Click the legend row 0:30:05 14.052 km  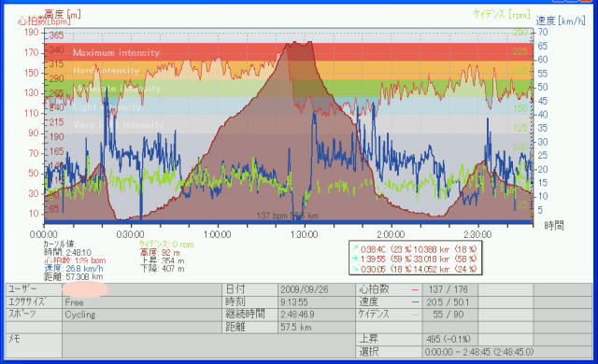[415, 269]
